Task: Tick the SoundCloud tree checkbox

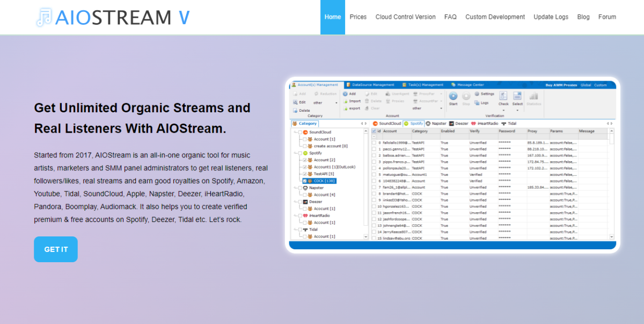Action: [x=300, y=132]
